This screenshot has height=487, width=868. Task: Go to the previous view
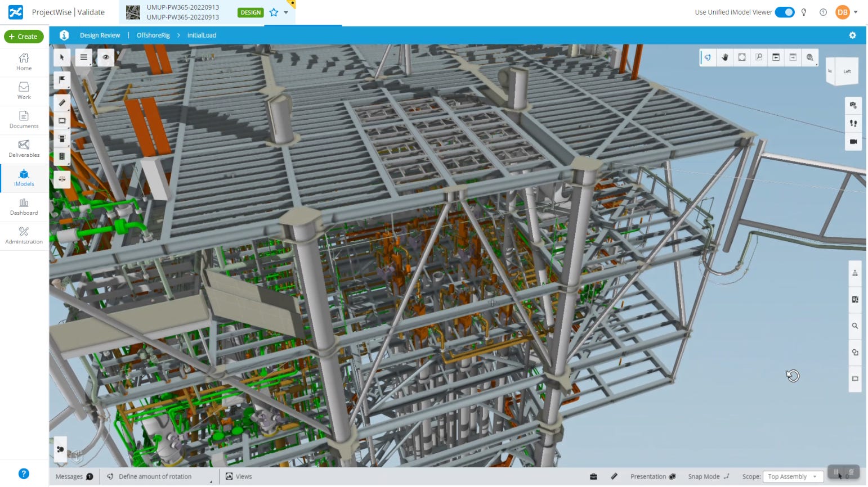pos(776,57)
